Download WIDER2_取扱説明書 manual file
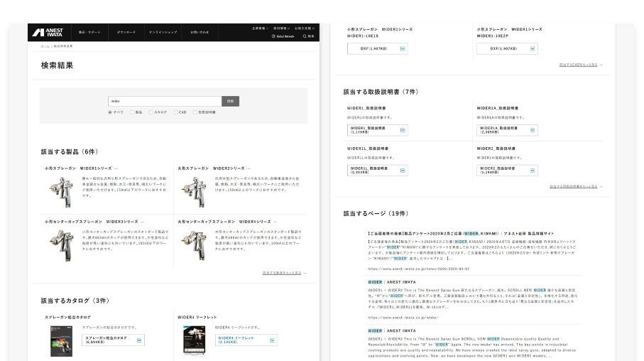 coord(507,171)
